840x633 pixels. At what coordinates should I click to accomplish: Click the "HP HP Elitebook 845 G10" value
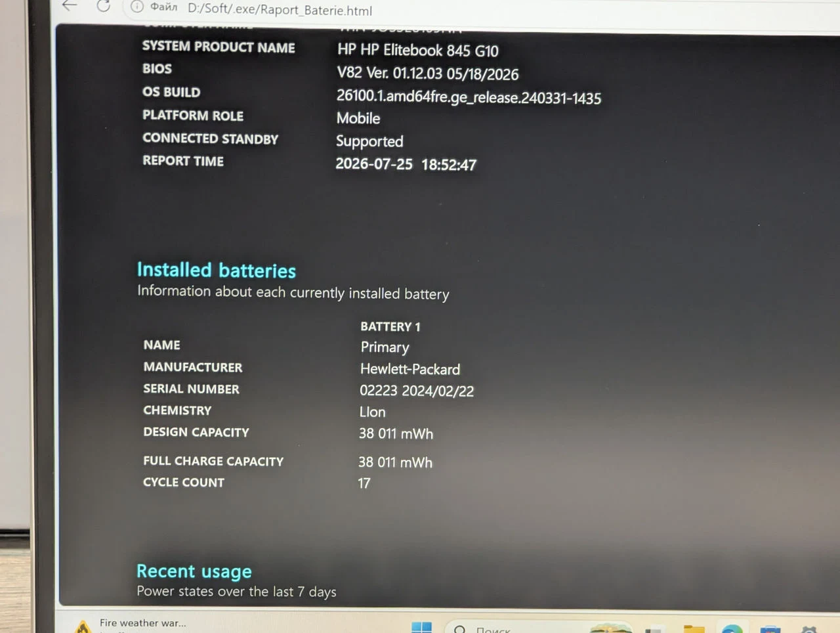[x=418, y=51]
